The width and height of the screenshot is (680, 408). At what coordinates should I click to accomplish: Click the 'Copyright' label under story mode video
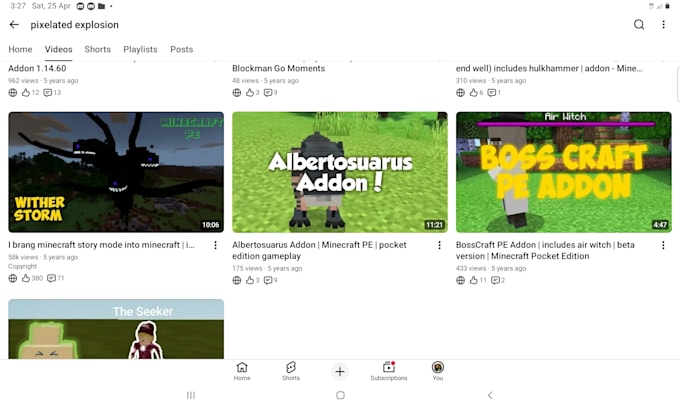click(x=23, y=266)
